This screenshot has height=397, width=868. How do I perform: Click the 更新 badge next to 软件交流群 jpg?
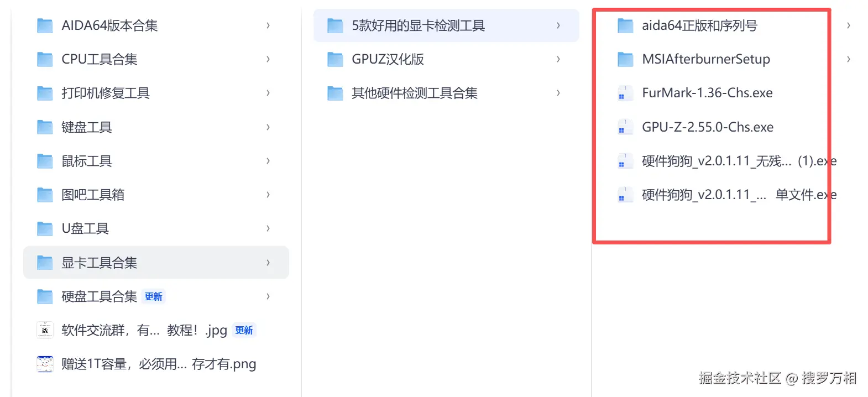[x=244, y=331]
